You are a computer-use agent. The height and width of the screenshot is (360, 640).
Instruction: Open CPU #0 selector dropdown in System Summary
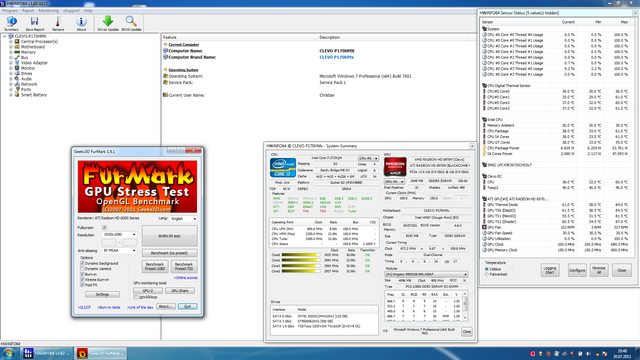(x=368, y=158)
